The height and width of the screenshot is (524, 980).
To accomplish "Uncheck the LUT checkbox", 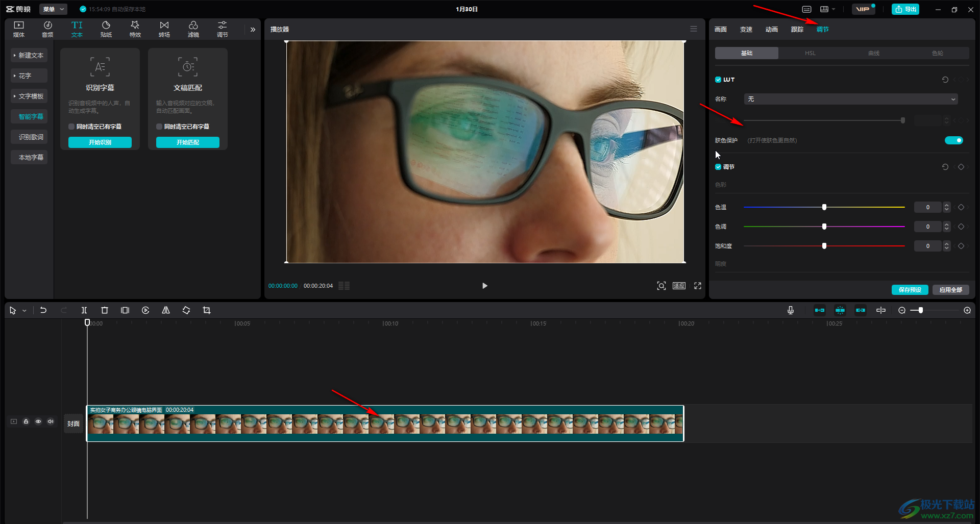I will (718, 80).
